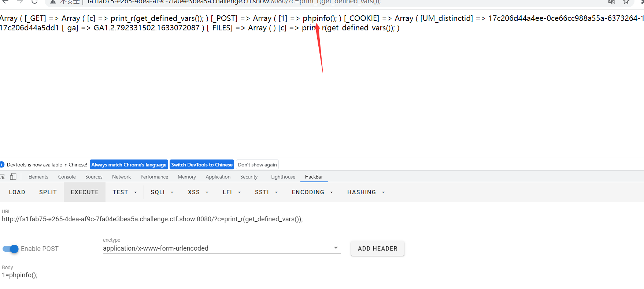The height and width of the screenshot is (289, 644).
Task: Open the SQLI dropdown menu
Action: [162, 192]
